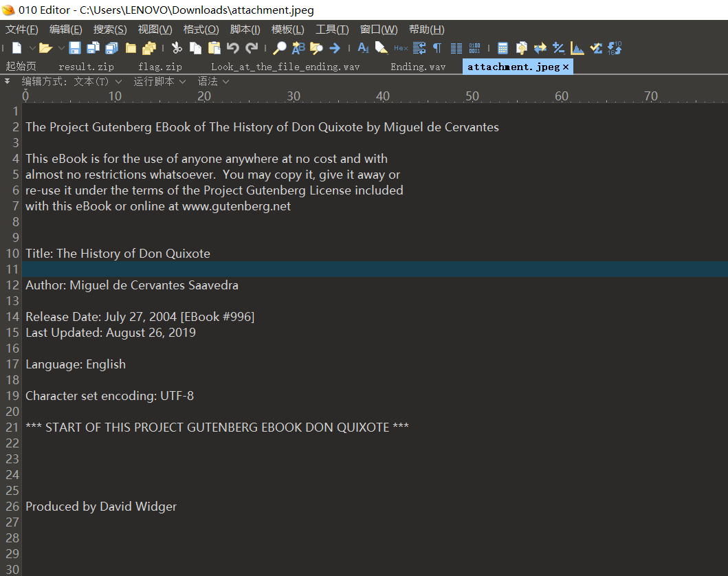This screenshot has height=576, width=728.
Task: Click the Goto blue arrow icon
Action: (x=335, y=48)
